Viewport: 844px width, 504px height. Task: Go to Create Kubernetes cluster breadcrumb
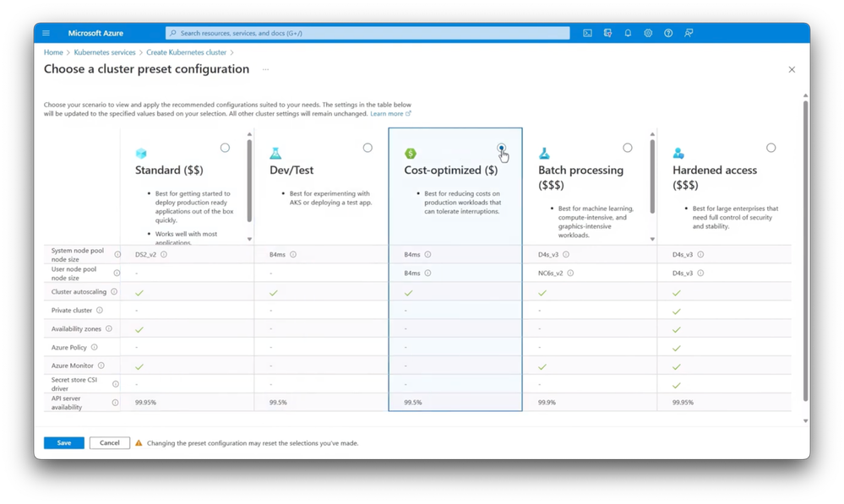pos(186,52)
